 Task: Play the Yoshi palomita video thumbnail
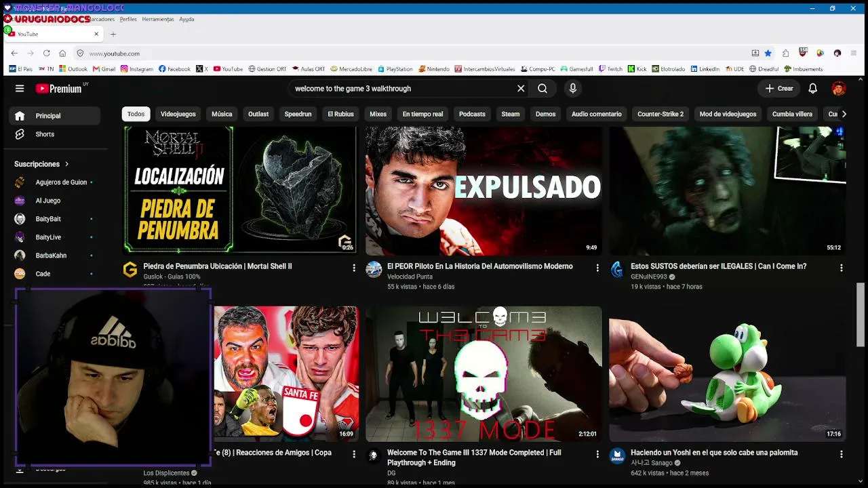coord(727,373)
